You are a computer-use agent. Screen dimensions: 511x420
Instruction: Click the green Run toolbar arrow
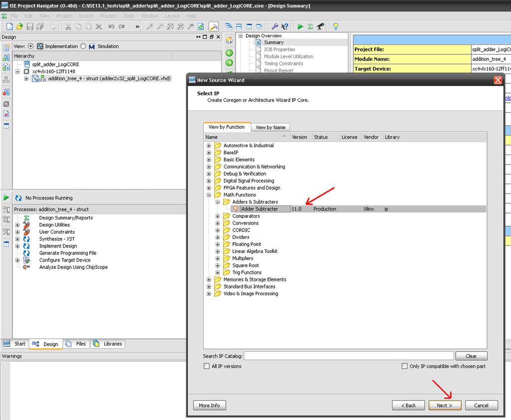[x=300, y=26]
